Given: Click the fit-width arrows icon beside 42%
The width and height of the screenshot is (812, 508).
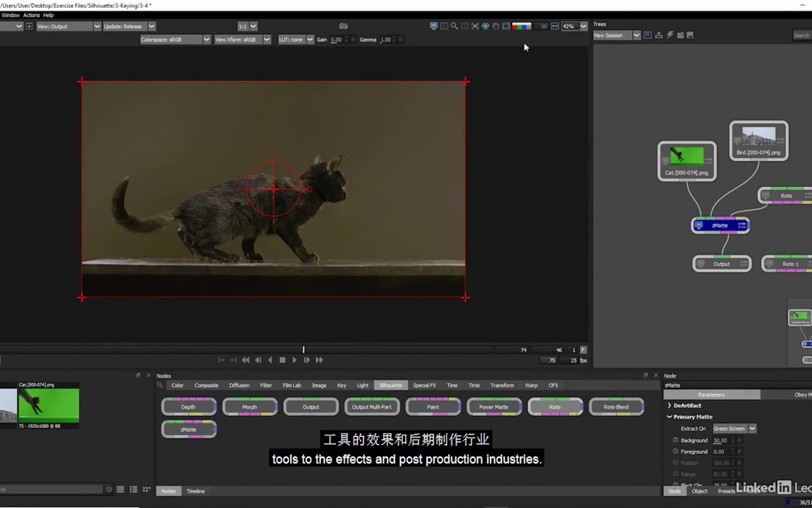Looking at the screenshot, I should [555, 26].
